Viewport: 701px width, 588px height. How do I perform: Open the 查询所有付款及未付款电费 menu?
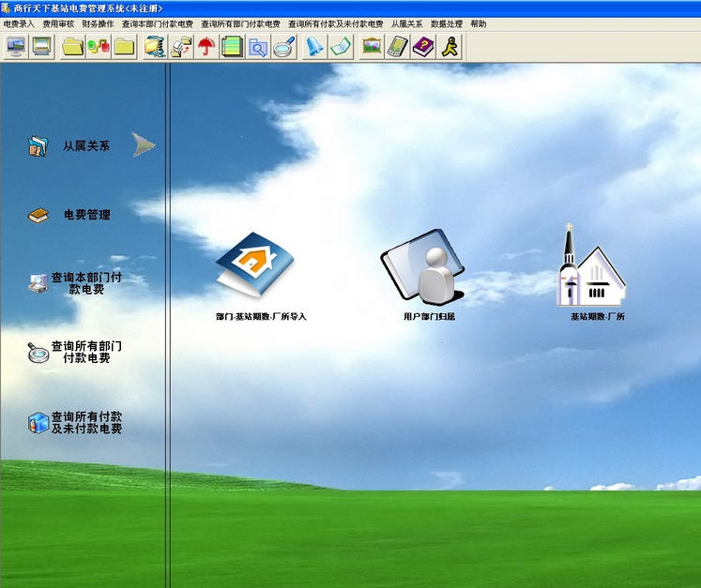point(336,24)
